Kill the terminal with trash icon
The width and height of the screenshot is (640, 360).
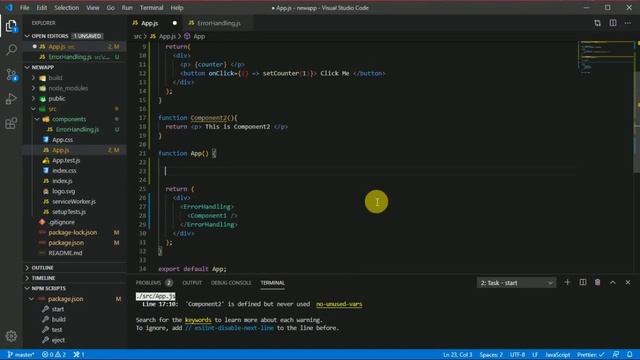pyautogui.click(x=598, y=282)
